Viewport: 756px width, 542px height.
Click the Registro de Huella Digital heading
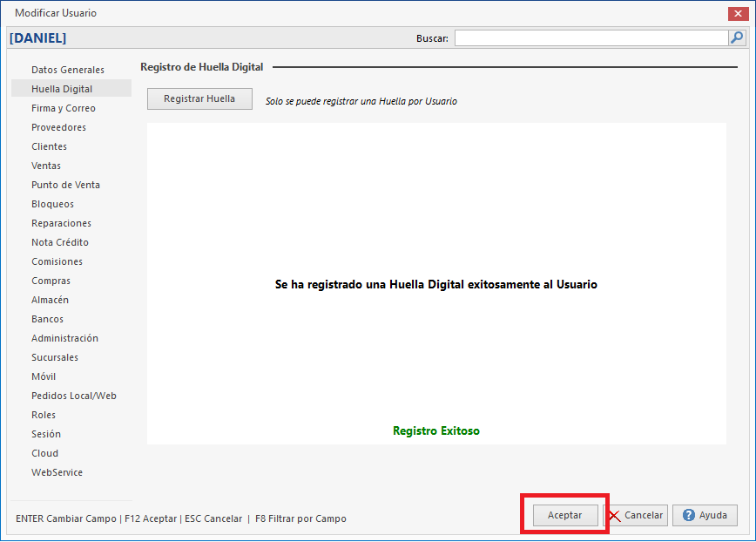[x=202, y=67]
